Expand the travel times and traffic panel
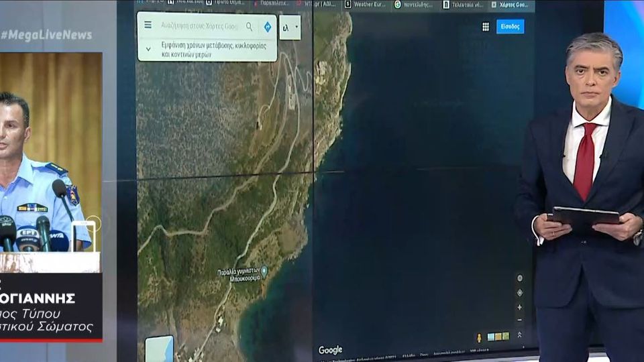644x362 pixels. click(148, 48)
